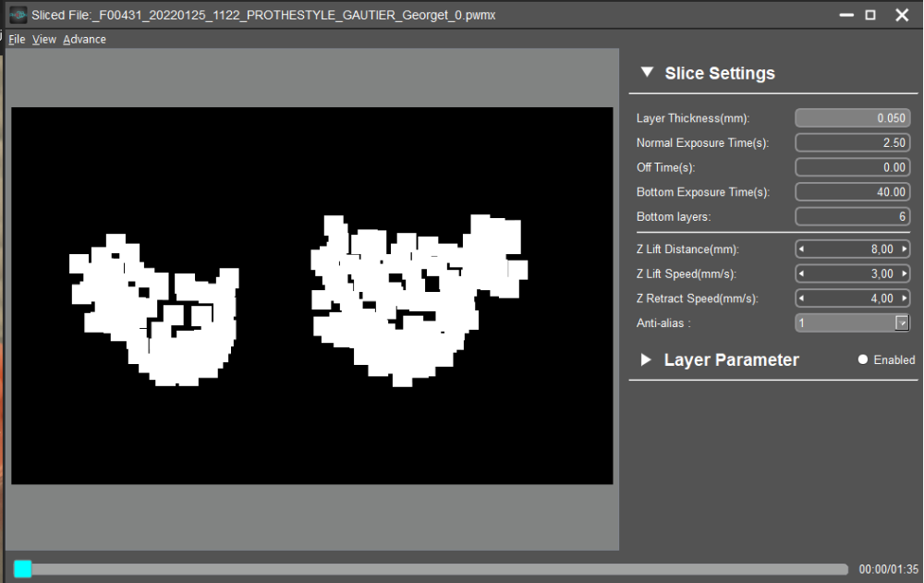Collapse the Slice Settings section triangle
Image resolution: width=924 pixels, height=583 pixels.
[647, 72]
